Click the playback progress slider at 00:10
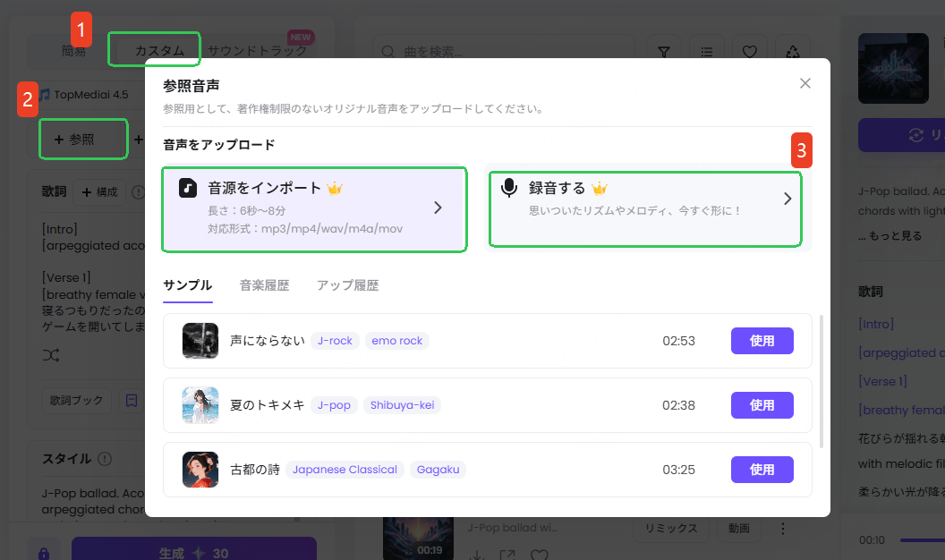This screenshot has height=560, width=945. (x=923, y=540)
